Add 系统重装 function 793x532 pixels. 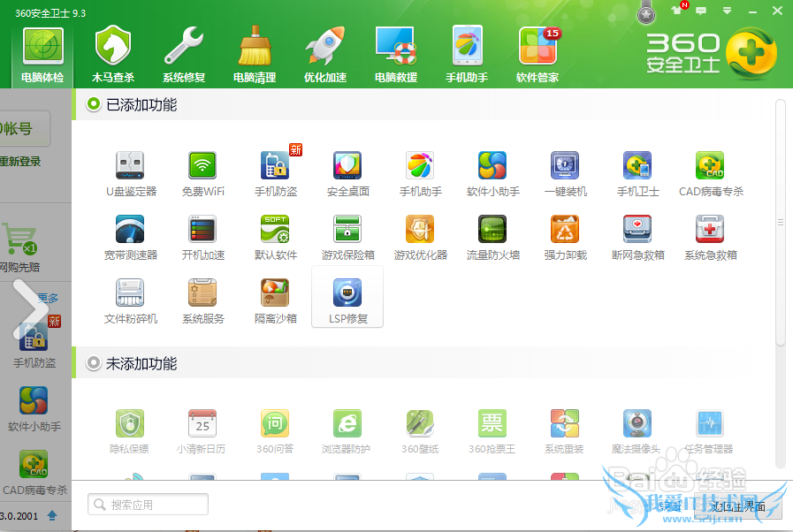(564, 432)
